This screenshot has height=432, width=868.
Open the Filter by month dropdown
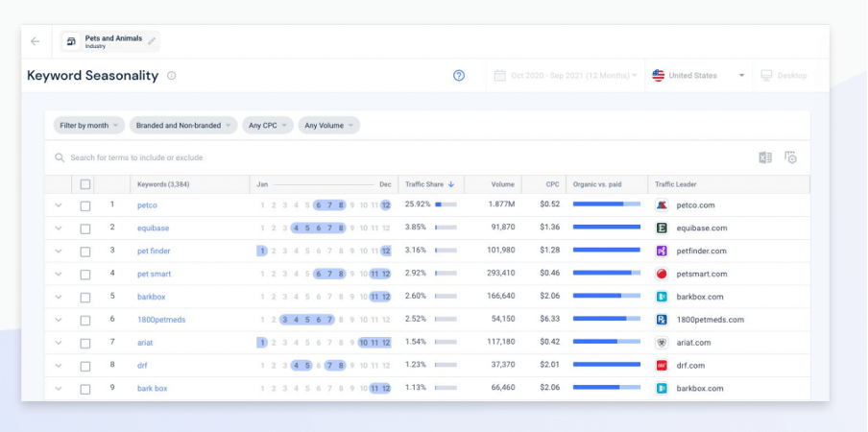click(x=89, y=126)
